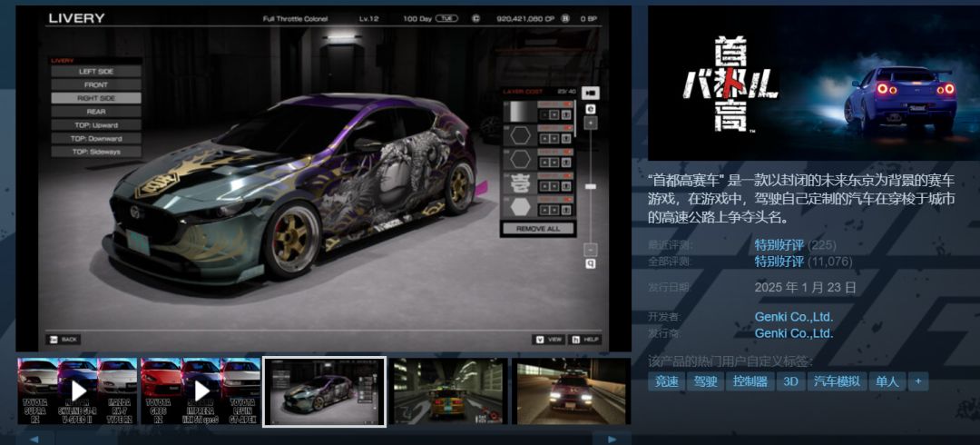Click the plus button to add a tag
The width and height of the screenshot is (980, 445).
pos(918,381)
